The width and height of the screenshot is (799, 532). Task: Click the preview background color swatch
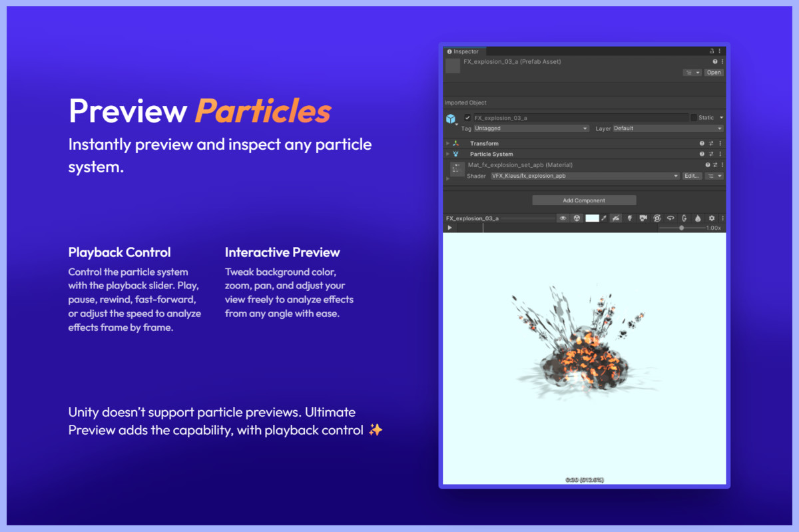[x=593, y=218]
